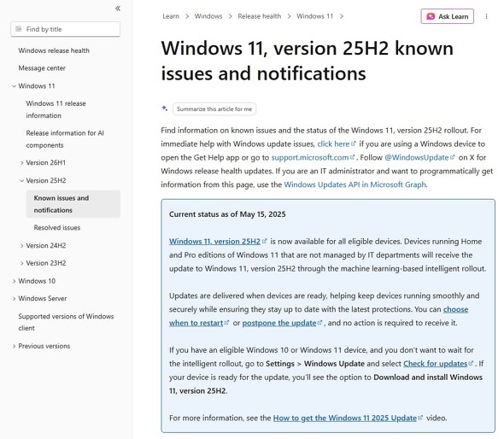504x439 pixels.
Task: Open Release health breadcrumb
Action: tap(260, 16)
